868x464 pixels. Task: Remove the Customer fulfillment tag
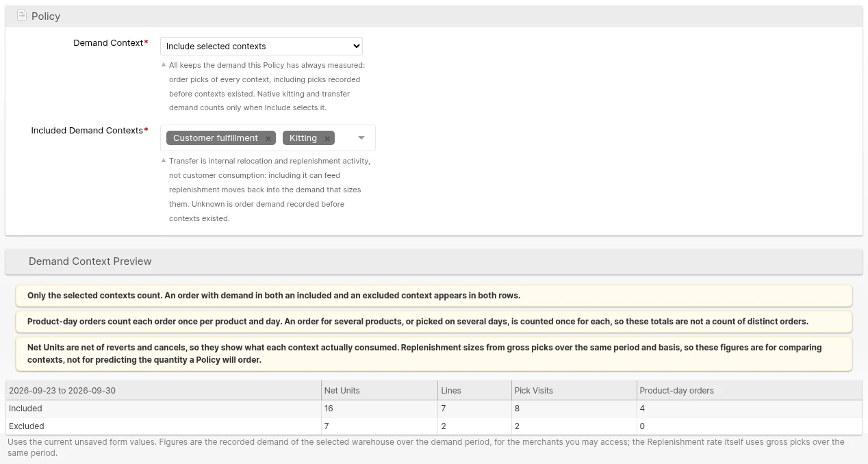(268, 138)
